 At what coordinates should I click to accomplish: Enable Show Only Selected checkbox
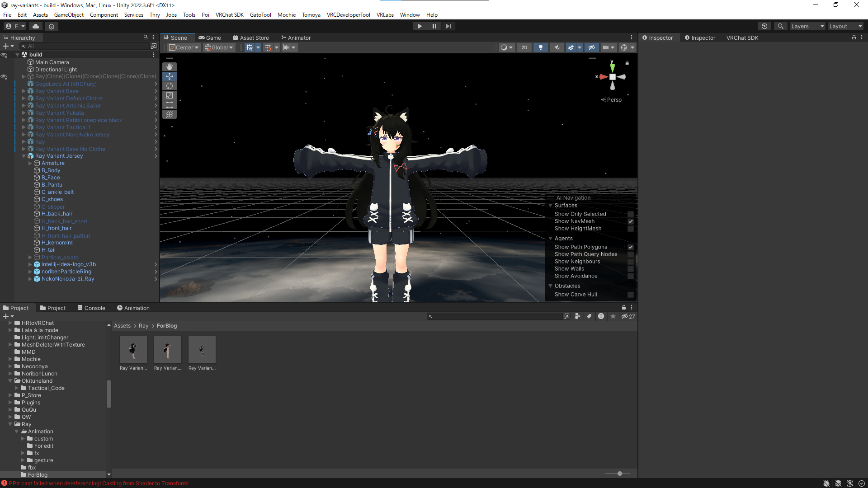630,214
